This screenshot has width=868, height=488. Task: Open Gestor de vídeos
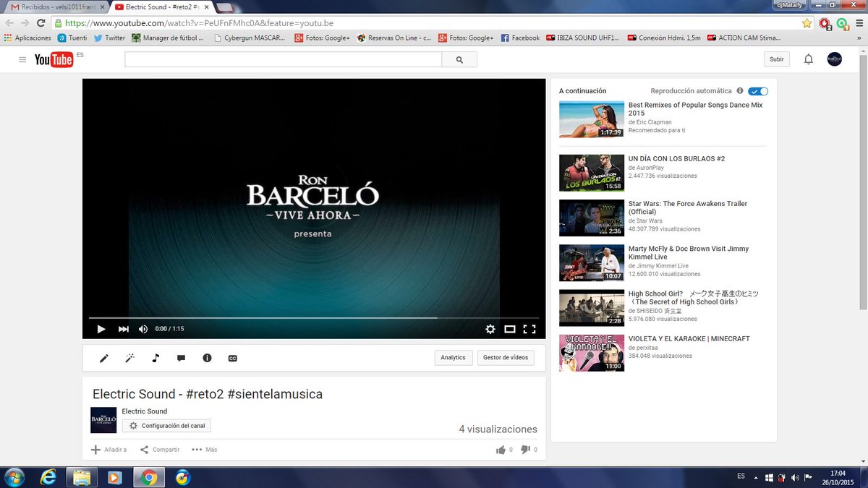[506, 358]
